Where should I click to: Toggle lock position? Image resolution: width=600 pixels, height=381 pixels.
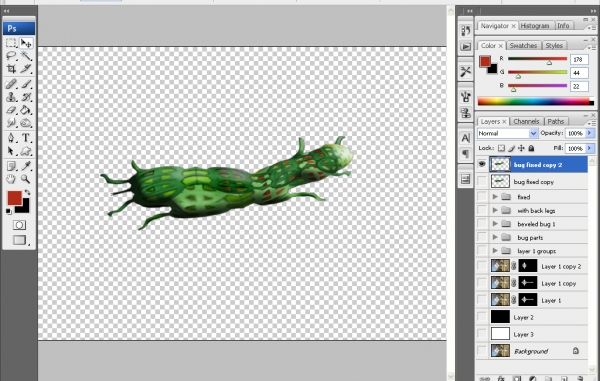[x=521, y=148]
